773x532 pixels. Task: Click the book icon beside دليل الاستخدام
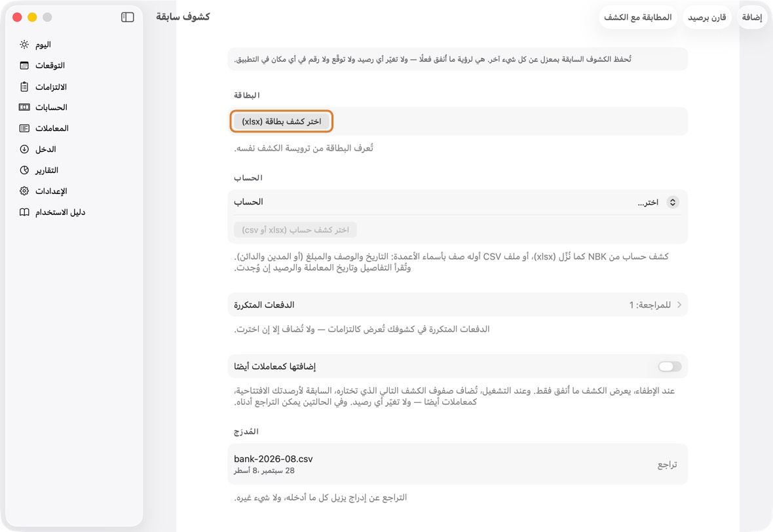pos(24,212)
